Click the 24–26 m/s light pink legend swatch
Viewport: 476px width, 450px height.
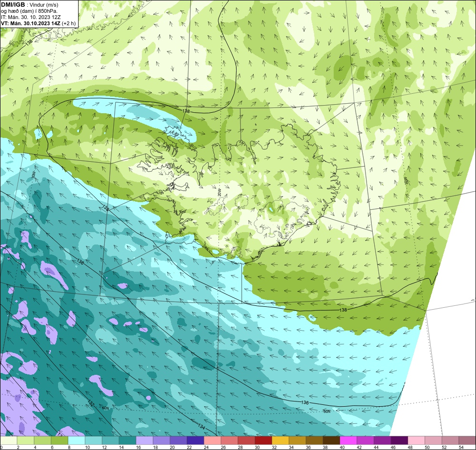click(212, 440)
